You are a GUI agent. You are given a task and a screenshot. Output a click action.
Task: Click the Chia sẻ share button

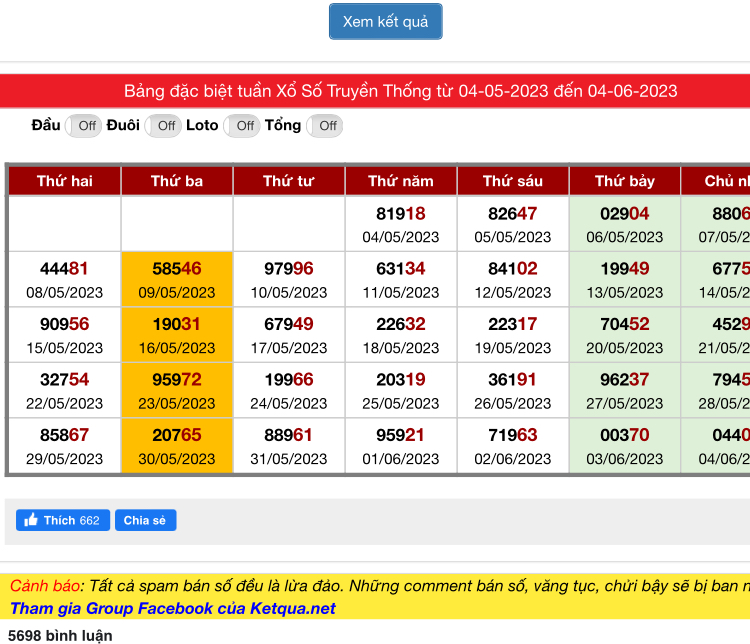point(145,520)
